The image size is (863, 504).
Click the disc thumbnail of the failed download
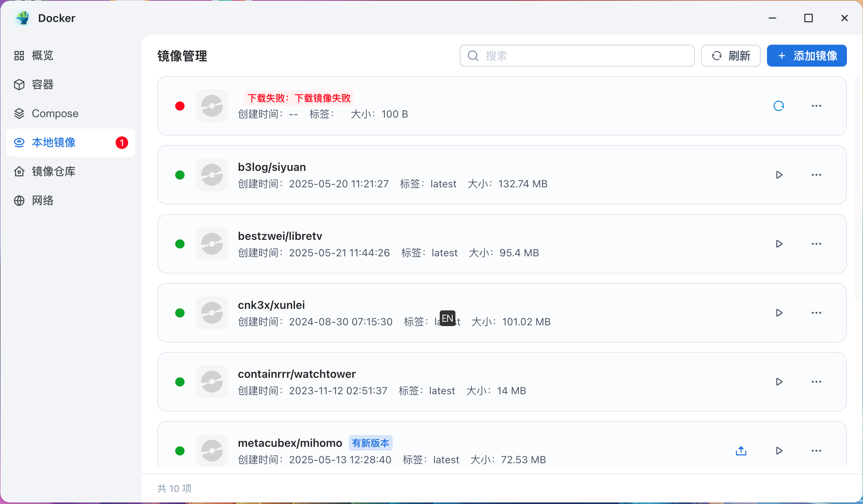(212, 106)
